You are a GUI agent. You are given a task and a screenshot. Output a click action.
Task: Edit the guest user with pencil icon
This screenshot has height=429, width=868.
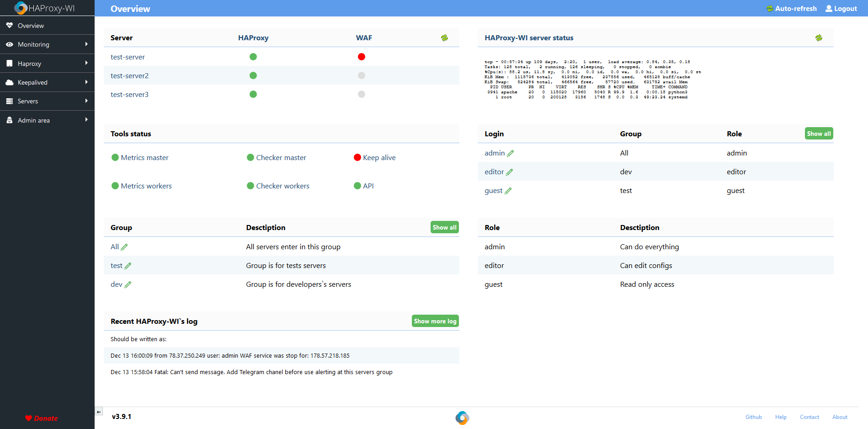[x=508, y=191]
